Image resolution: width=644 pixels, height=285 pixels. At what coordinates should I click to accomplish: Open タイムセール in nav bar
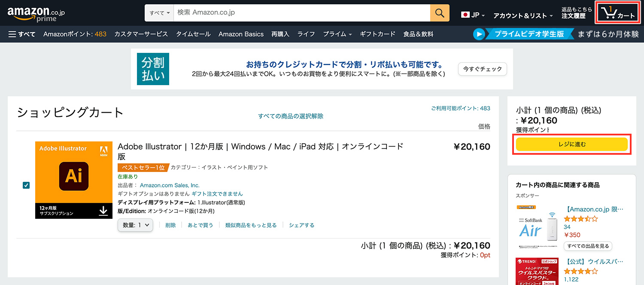(x=193, y=34)
